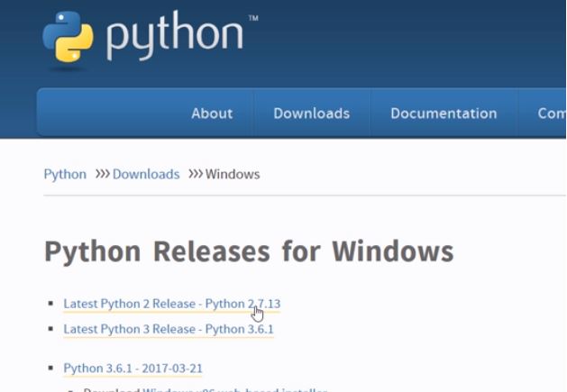
Task: Click the bullet beside Latest Python 3 Release
Action: (50, 329)
